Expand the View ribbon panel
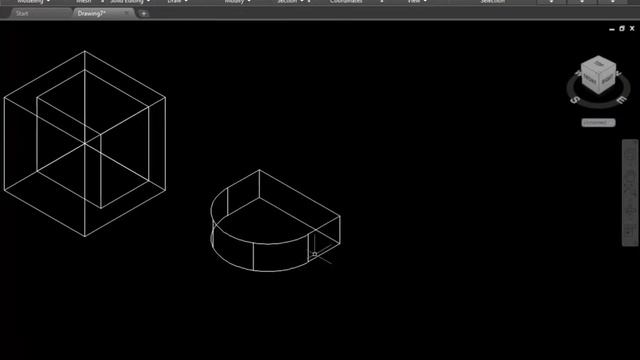The height and width of the screenshot is (360, 640). (417, 2)
